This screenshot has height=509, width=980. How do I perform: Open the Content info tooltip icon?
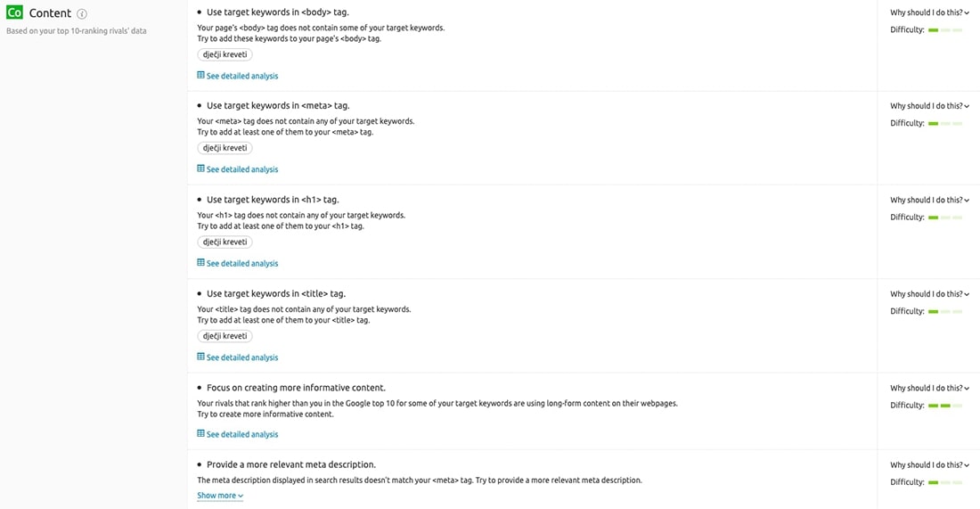pos(82,13)
